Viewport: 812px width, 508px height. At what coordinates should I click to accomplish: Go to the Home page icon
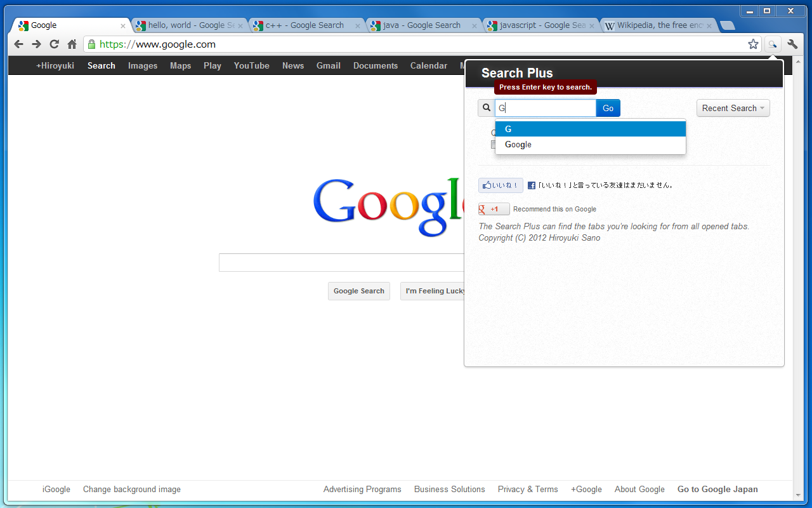[x=72, y=44]
